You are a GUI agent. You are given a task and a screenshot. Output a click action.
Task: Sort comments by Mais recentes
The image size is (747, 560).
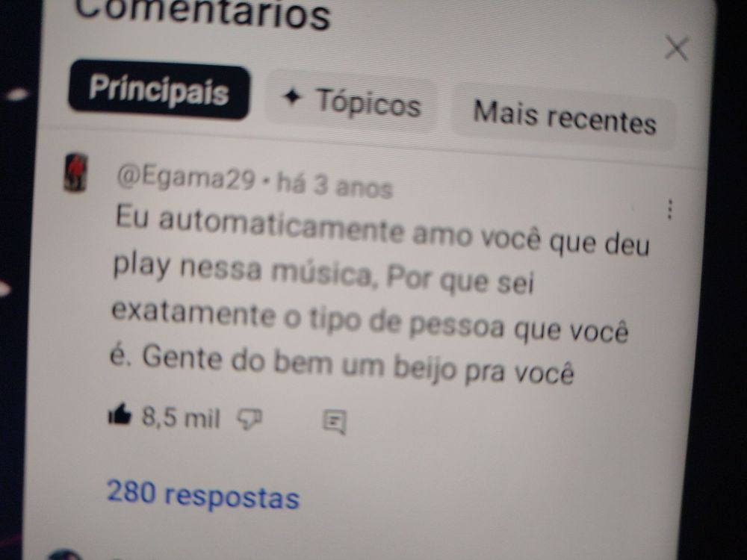click(564, 116)
